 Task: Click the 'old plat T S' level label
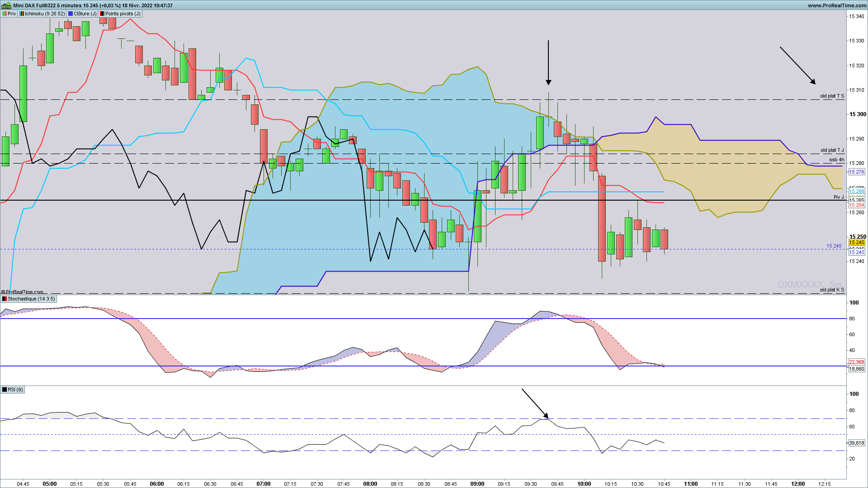tap(832, 96)
